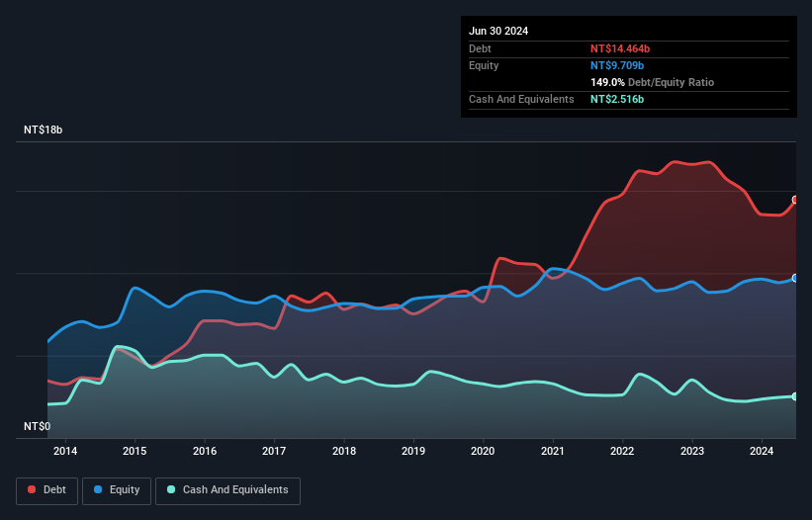Screen dimensions: 812x520
Task: Select the blue Equity endpoint marker on chart
Action: click(795, 279)
